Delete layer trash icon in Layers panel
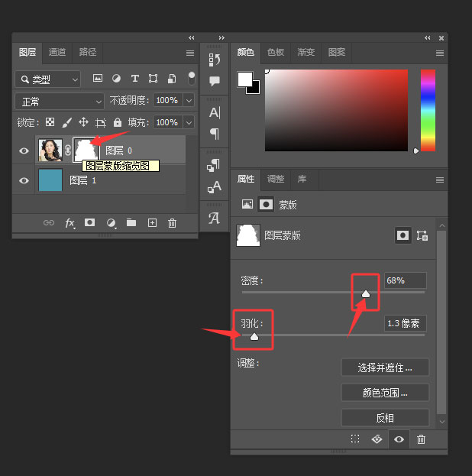 (x=172, y=223)
